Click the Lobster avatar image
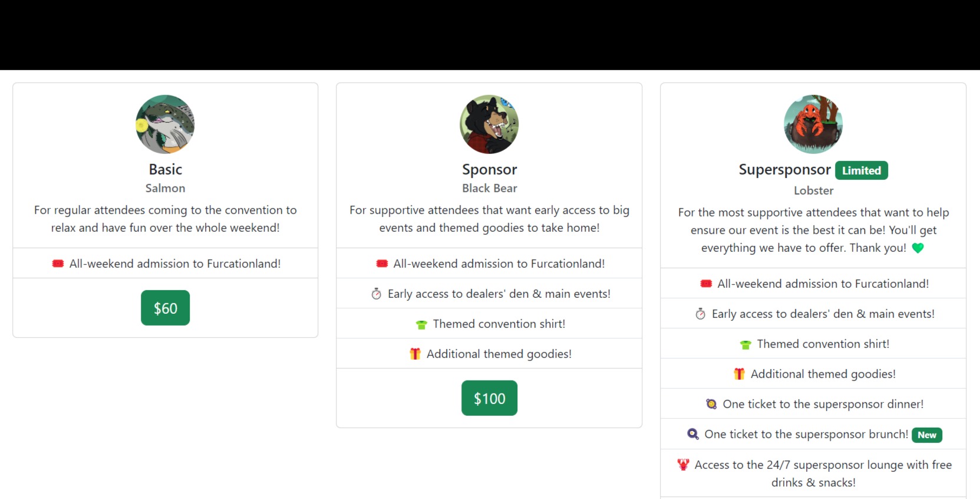The image size is (980, 499). [x=813, y=124]
